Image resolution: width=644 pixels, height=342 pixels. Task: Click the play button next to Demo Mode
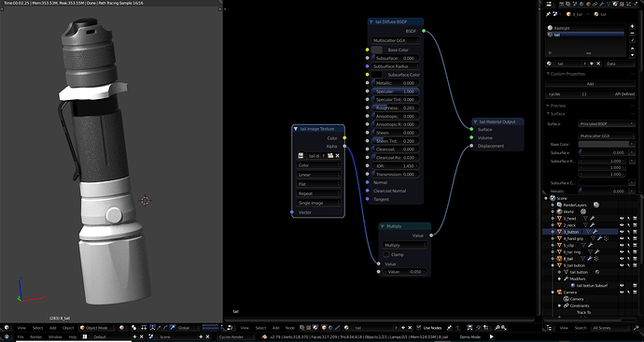click(x=491, y=336)
